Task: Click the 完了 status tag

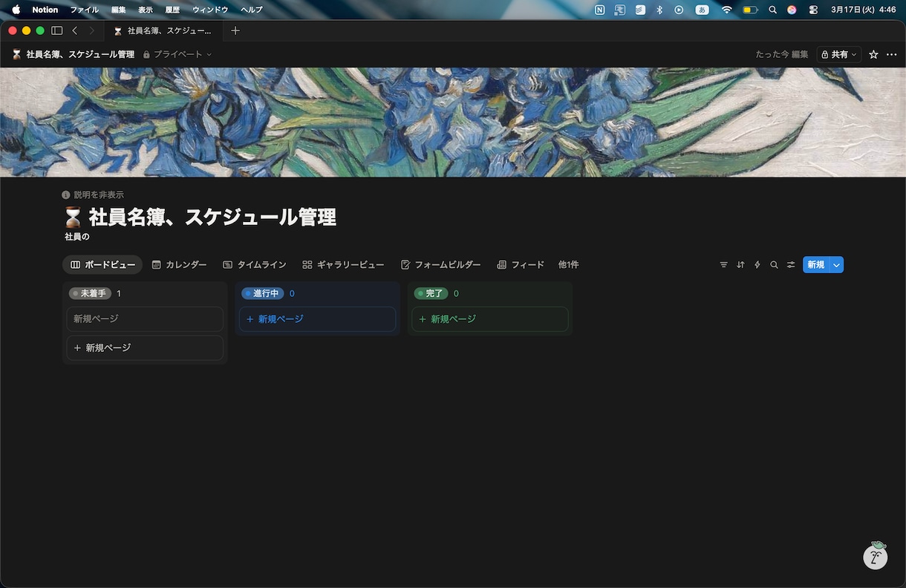Action: point(431,293)
